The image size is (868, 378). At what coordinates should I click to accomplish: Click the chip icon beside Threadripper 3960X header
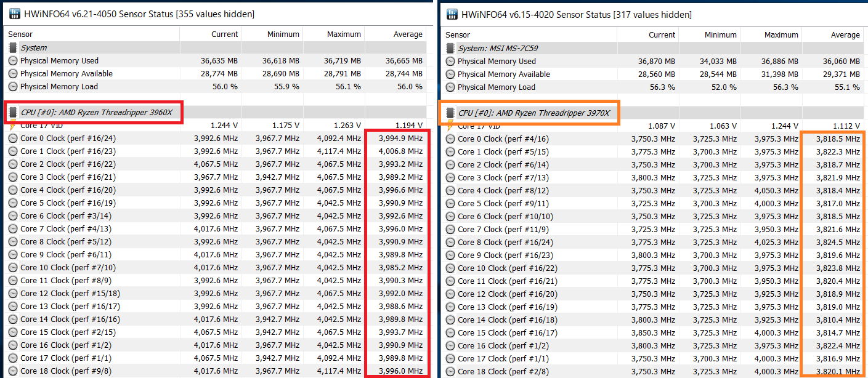pyautogui.click(x=13, y=112)
